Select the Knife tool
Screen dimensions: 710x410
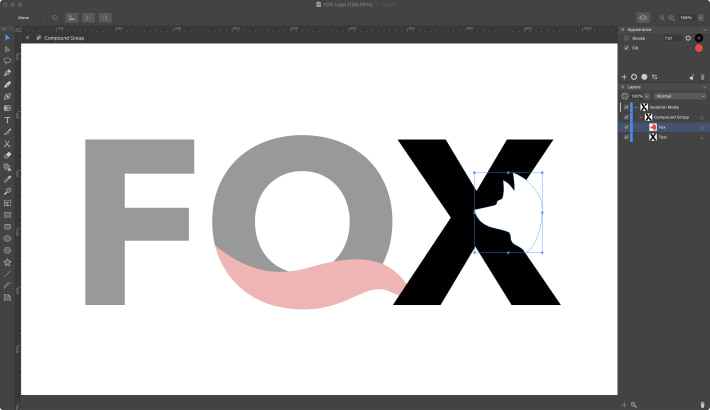[7, 132]
